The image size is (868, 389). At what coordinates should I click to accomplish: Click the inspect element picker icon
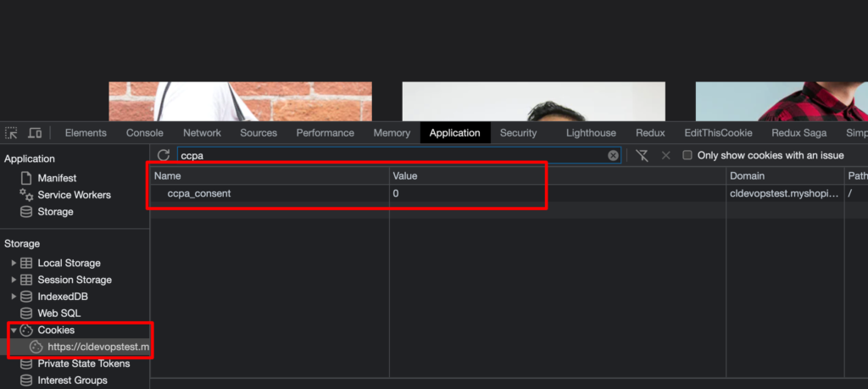pos(11,133)
